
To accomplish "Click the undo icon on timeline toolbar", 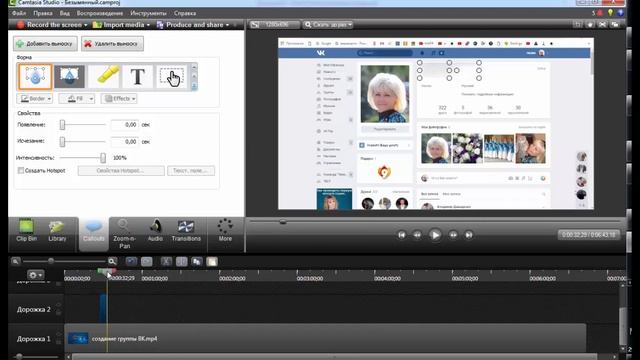I will coord(131,261).
